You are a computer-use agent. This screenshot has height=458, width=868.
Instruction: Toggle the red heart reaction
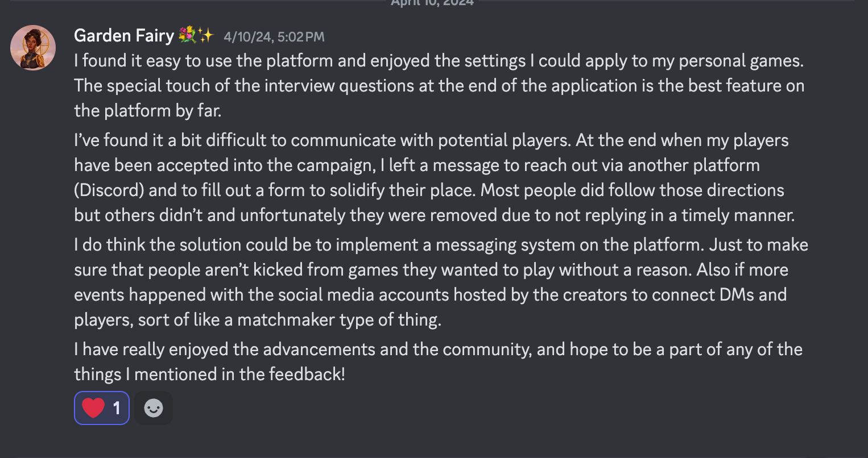(102, 408)
